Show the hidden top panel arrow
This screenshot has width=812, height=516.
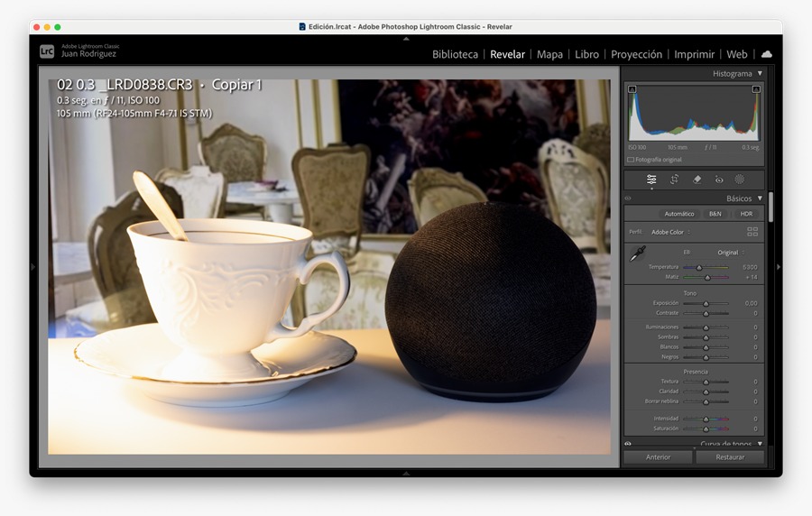pyautogui.click(x=406, y=39)
